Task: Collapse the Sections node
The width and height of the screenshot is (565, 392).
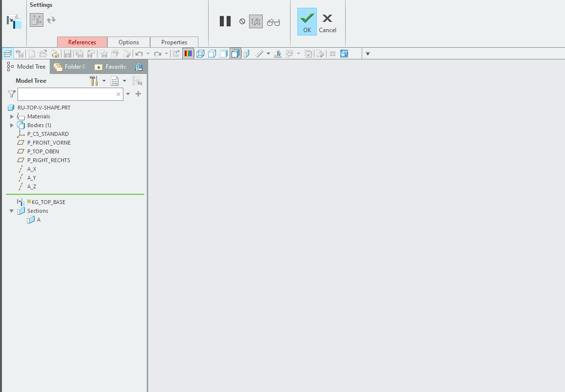Action: (x=11, y=211)
